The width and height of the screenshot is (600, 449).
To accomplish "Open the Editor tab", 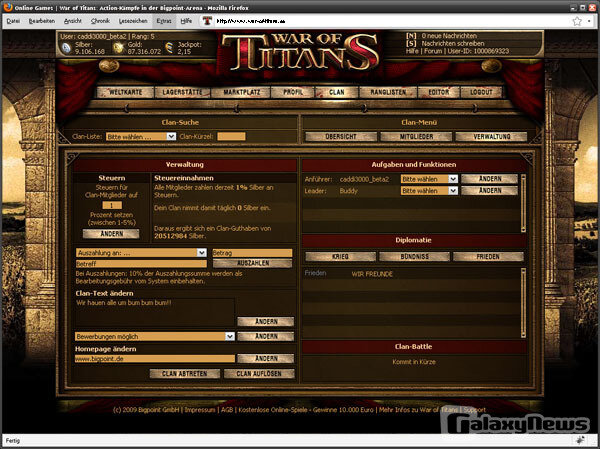I will coord(439,92).
